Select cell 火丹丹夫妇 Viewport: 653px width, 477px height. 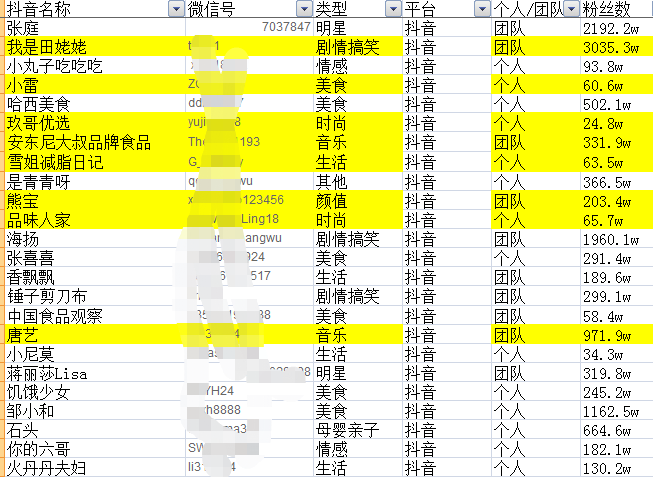[x=95, y=468]
